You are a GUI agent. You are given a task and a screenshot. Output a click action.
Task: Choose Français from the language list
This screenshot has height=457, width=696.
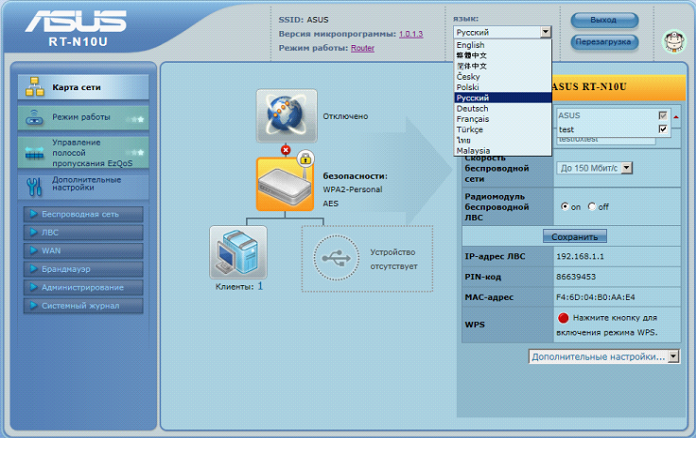(x=502, y=119)
